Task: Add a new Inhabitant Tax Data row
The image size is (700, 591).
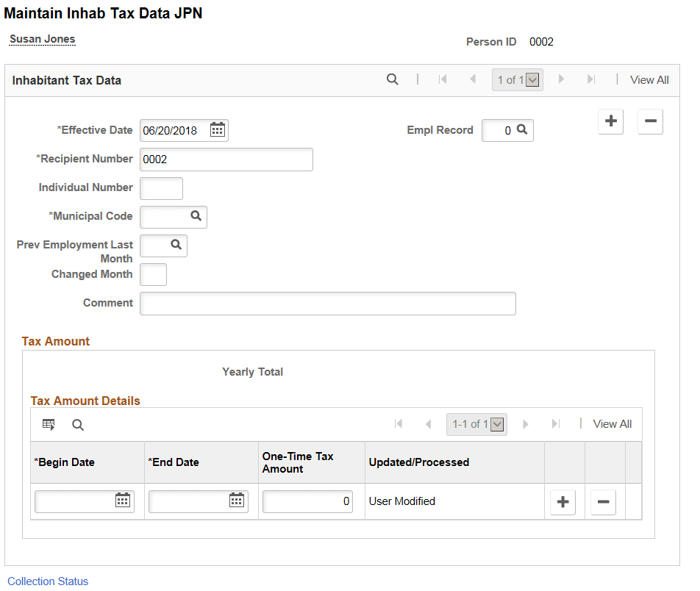Action: coord(610,121)
